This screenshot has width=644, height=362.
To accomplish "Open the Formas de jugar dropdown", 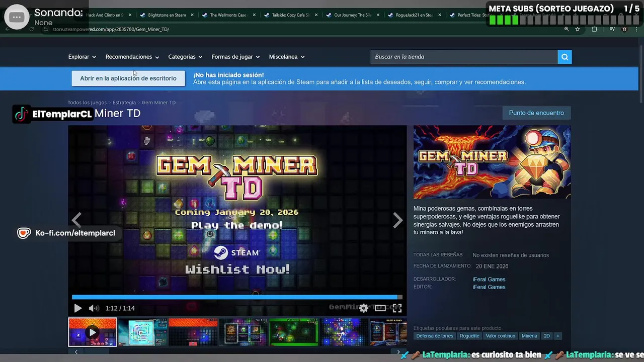I will [x=235, y=57].
